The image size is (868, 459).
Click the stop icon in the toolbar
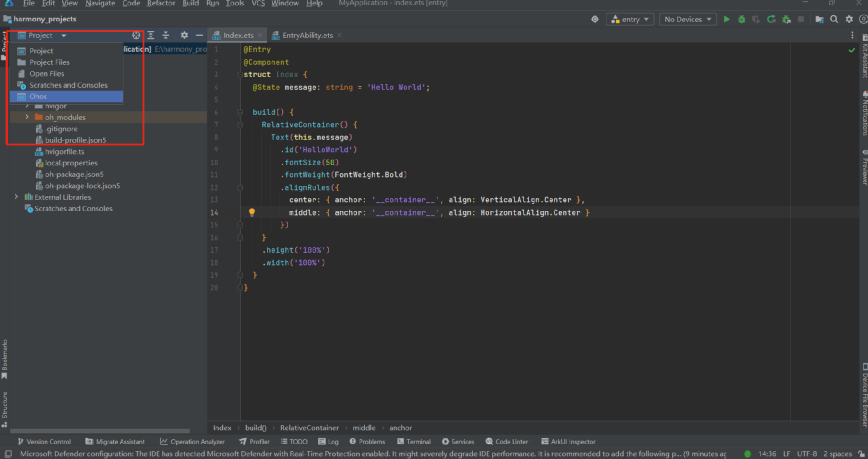[x=801, y=19]
